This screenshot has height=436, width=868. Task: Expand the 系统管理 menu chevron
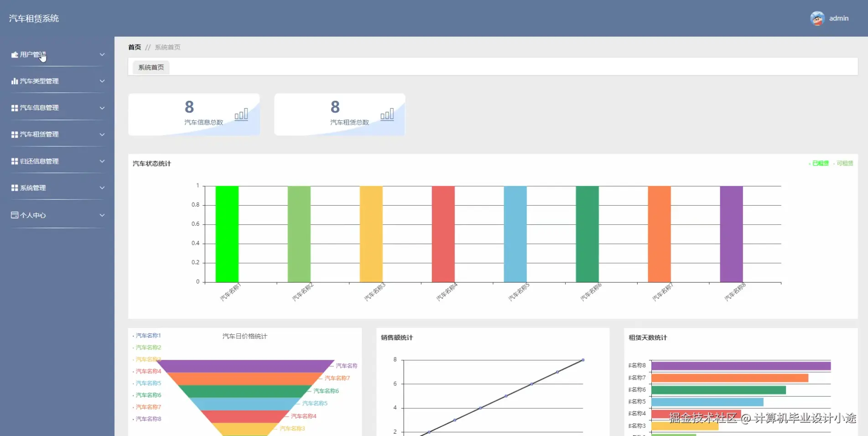point(102,188)
